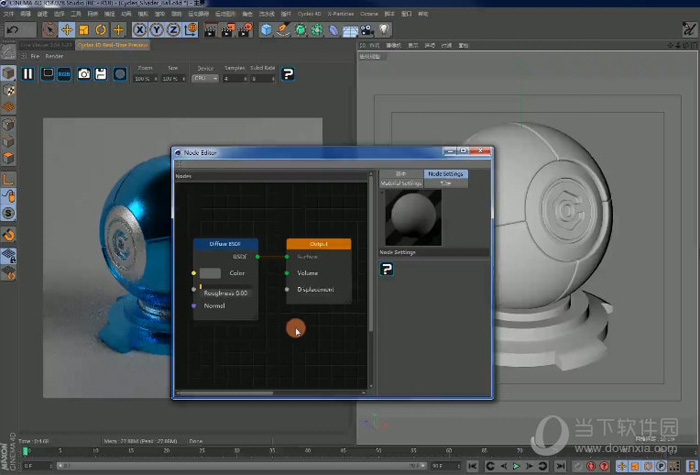700x475 pixels.
Task: Open the Zoom percentage field in preview toolbar
Action: (143, 78)
